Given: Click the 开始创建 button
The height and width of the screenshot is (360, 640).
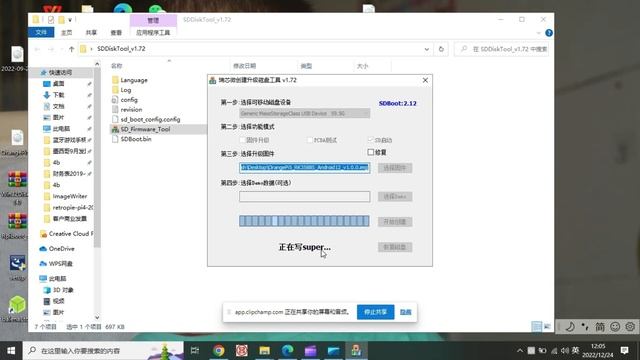Looking at the screenshot, I should coord(395,222).
